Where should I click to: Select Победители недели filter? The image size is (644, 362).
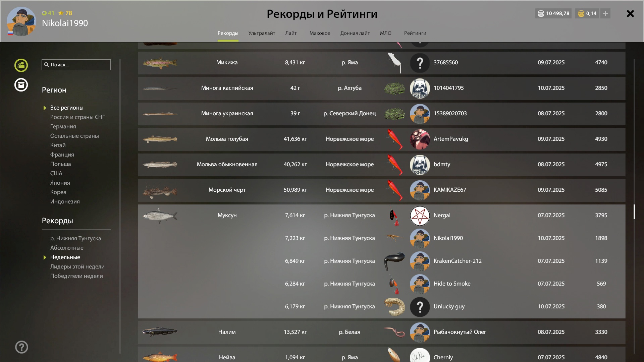[x=76, y=276]
